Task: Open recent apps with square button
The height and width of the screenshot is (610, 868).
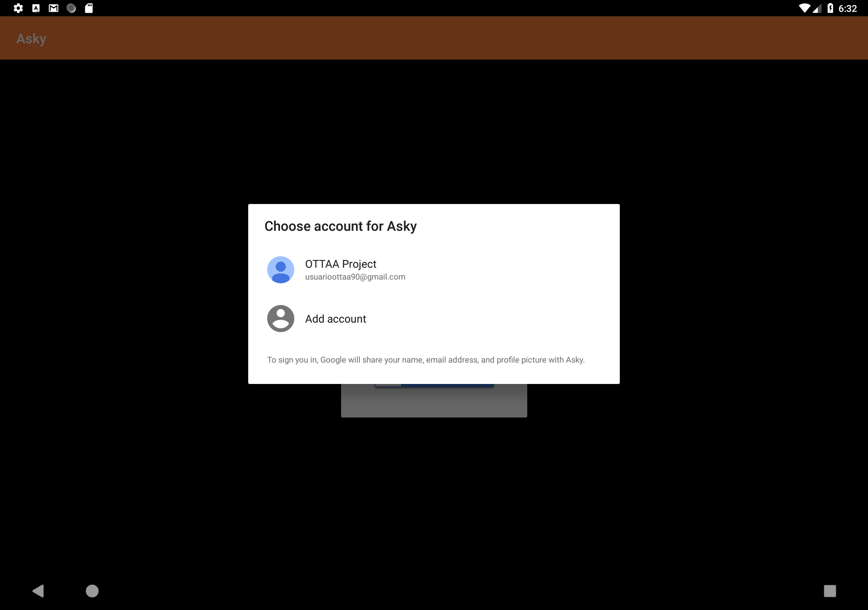Action: click(x=830, y=591)
